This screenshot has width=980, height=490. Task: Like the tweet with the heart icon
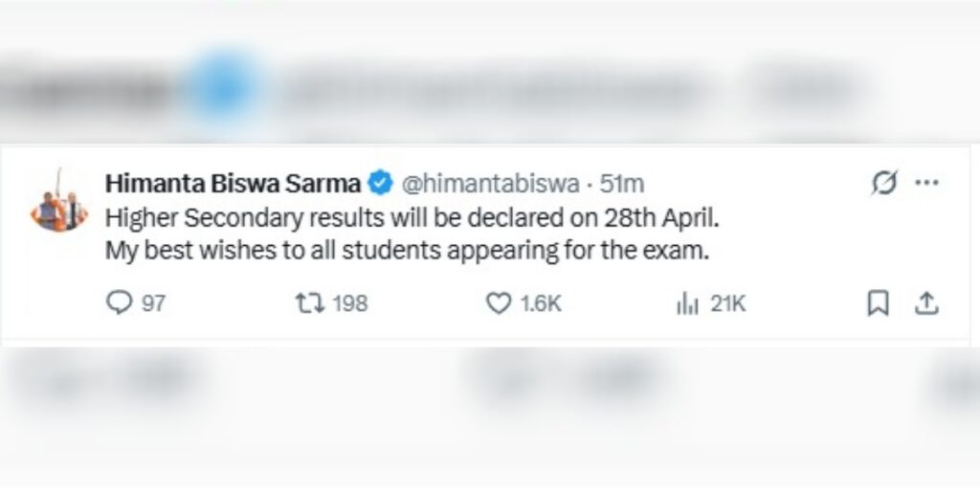click(x=499, y=303)
